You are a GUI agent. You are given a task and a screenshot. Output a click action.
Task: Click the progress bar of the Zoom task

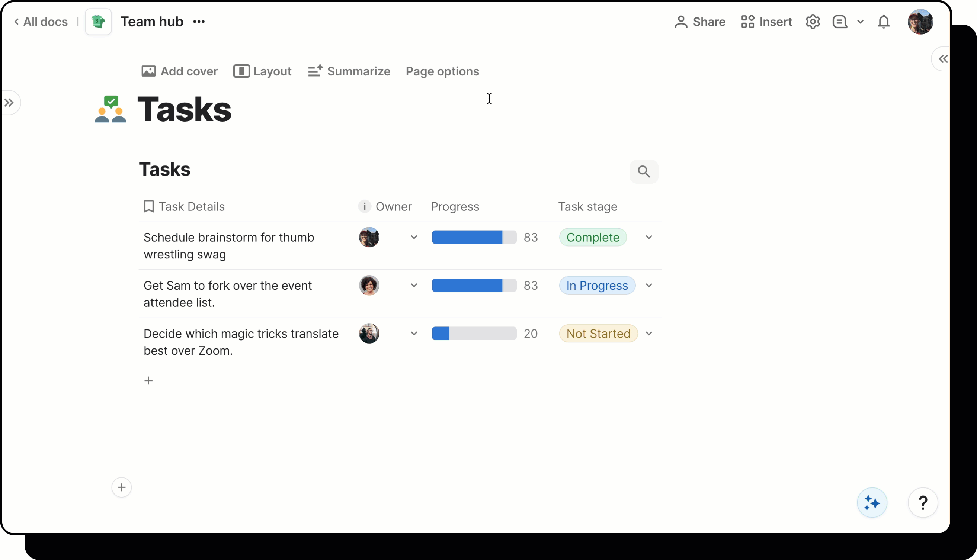(x=474, y=334)
